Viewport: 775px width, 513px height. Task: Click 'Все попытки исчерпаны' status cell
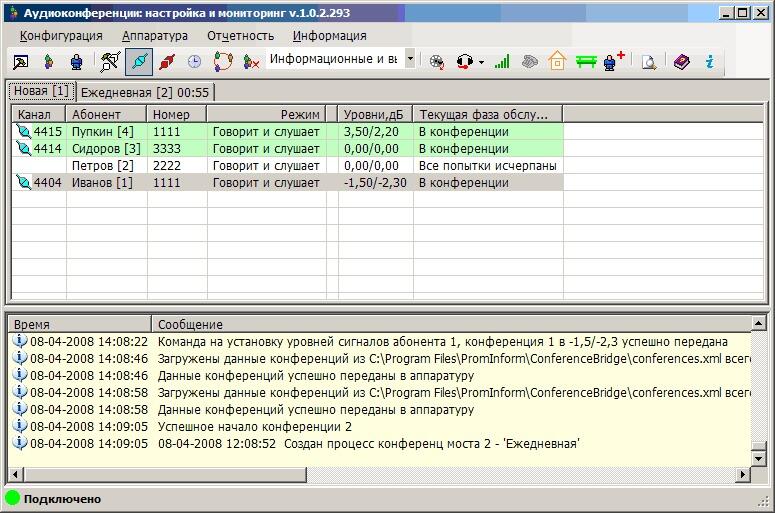[487, 166]
